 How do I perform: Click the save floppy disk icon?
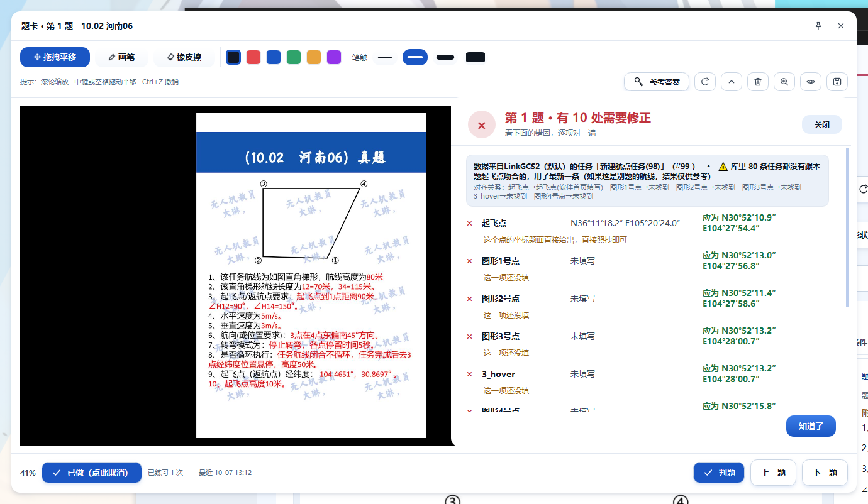837,82
